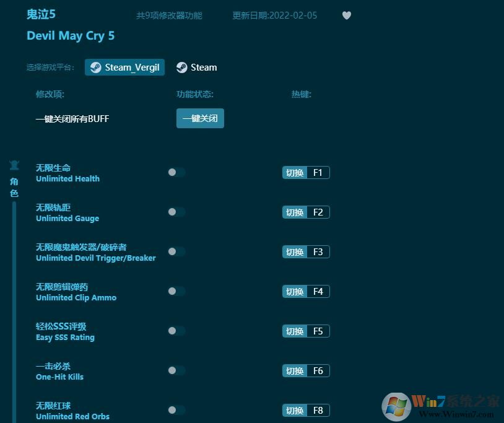Click the One-Hit Kills label
The width and height of the screenshot is (504, 423).
[x=60, y=377]
